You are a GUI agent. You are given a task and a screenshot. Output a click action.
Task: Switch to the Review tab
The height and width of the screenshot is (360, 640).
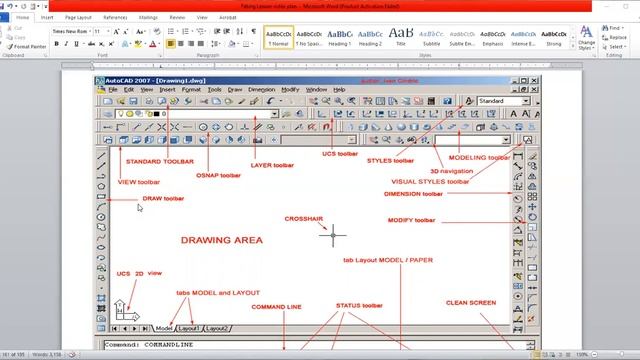tap(177, 18)
